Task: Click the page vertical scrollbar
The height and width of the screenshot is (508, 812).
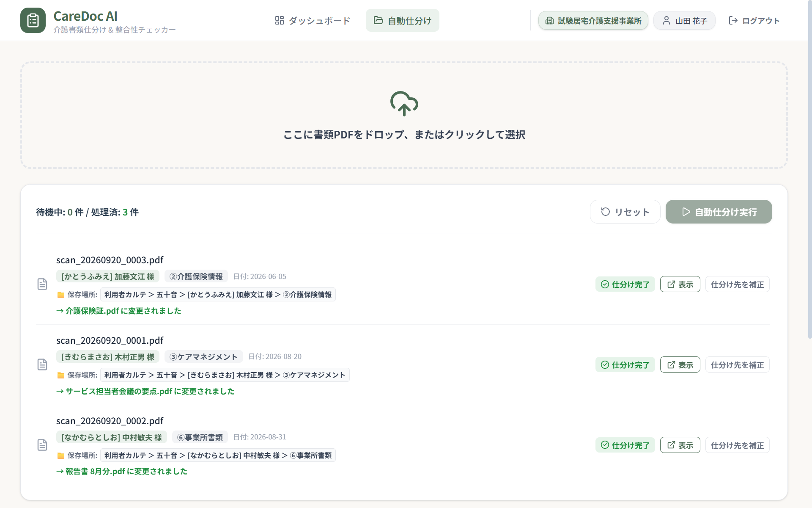Action: tap(809, 169)
